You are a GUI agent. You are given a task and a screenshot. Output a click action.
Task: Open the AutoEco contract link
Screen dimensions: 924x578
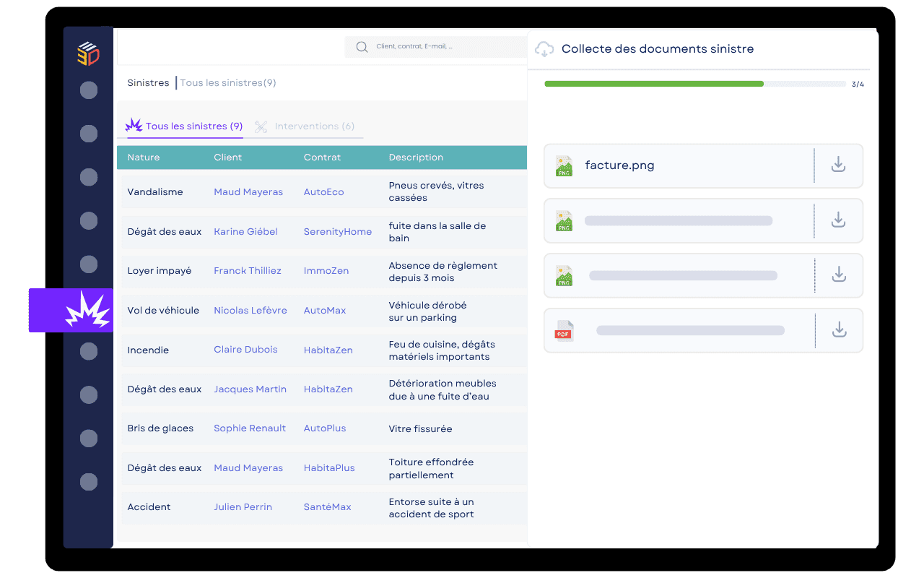tap(323, 191)
